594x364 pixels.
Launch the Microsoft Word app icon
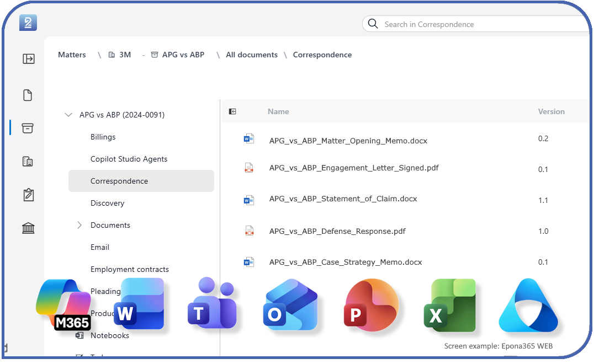coord(140,304)
